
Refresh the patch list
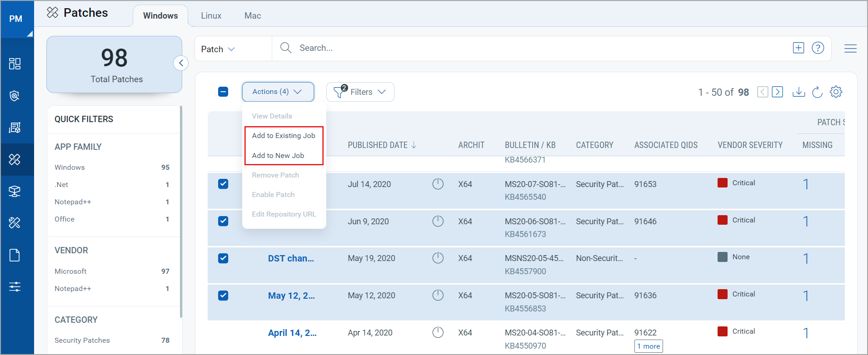(817, 92)
